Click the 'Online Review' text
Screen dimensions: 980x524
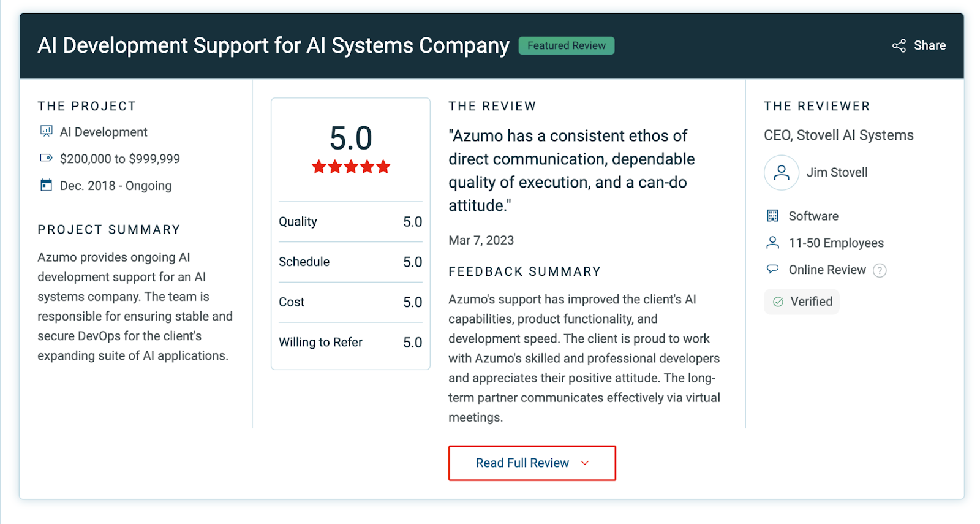pos(827,270)
